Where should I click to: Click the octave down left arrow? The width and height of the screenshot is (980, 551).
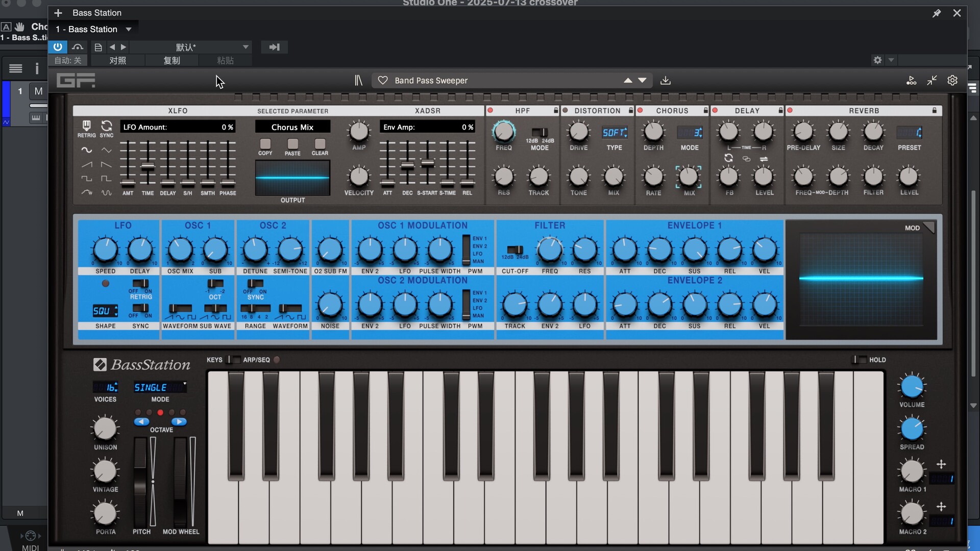pos(141,421)
